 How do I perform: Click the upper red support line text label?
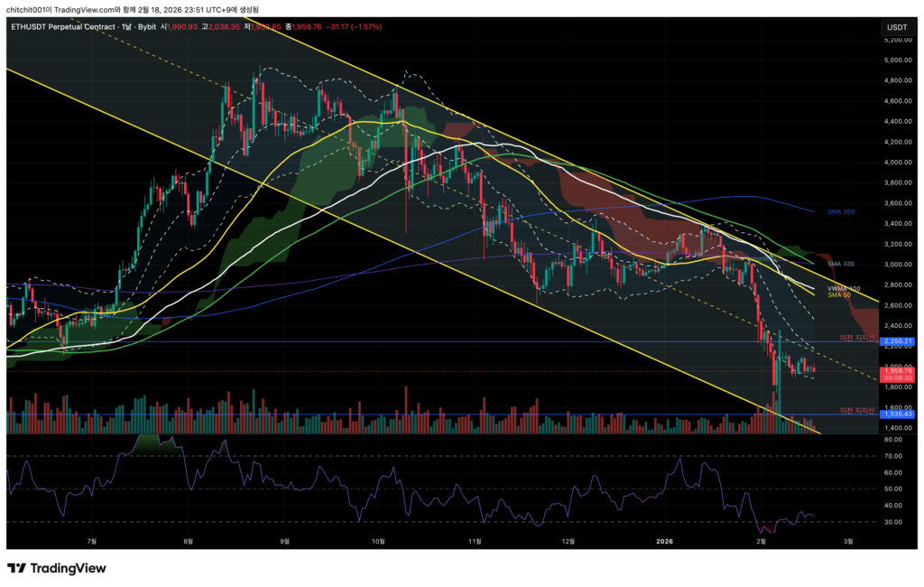pyautogui.click(x=858, y=337)
